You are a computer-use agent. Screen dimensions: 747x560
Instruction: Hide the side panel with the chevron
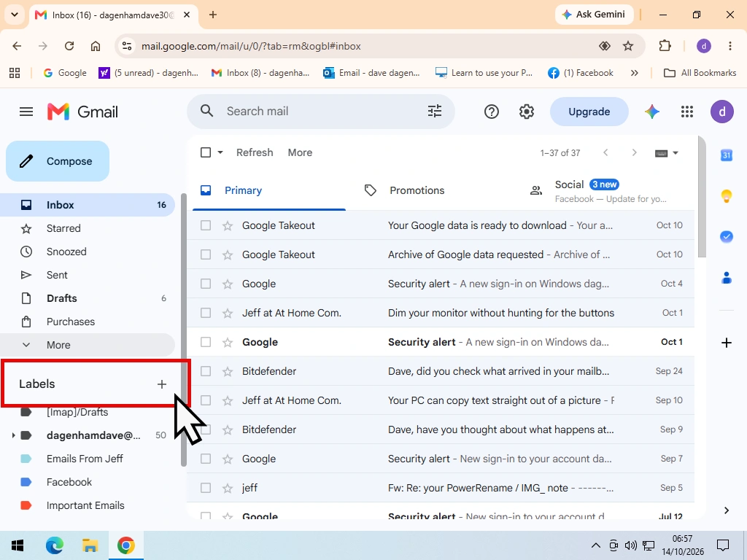point(726,510)
